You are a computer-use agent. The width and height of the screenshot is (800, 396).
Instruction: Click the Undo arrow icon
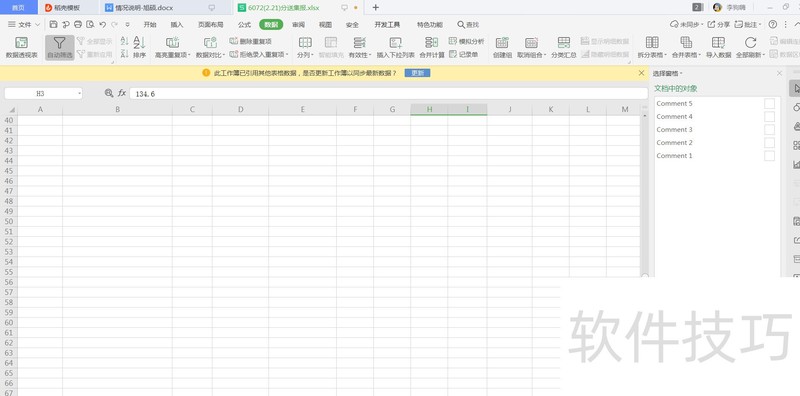tap(103, 24)
